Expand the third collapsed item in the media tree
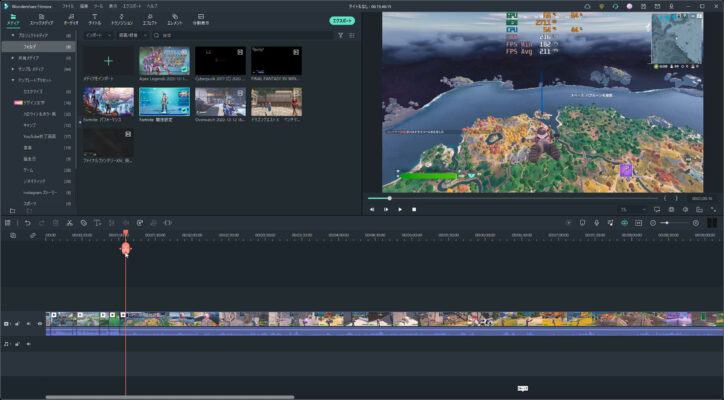Image resolution: width=724 pixels, height=400 pixels. coord(12,69)
